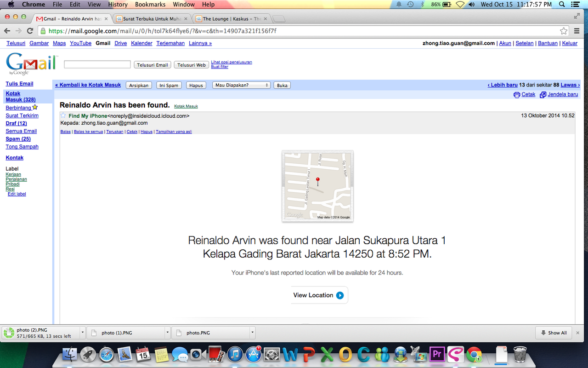Image resolution: width=588 pixels, height=368 pixels.
Task: Open the Mau Diapakan? dropdown
Action: [241, 85]
